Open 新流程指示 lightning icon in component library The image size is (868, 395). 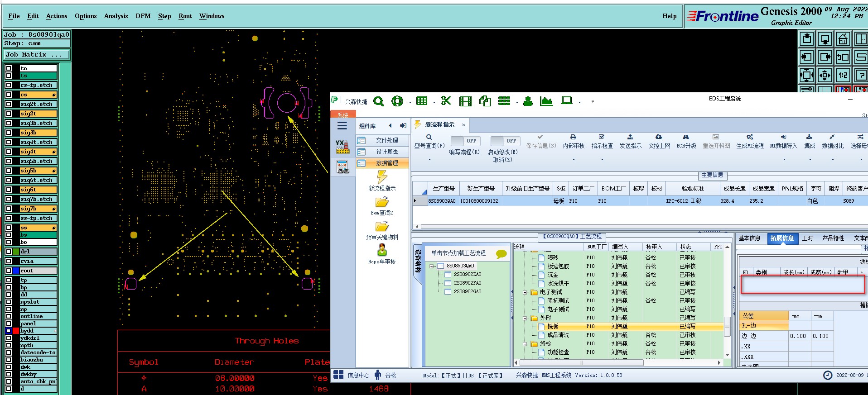pos(382,177)
